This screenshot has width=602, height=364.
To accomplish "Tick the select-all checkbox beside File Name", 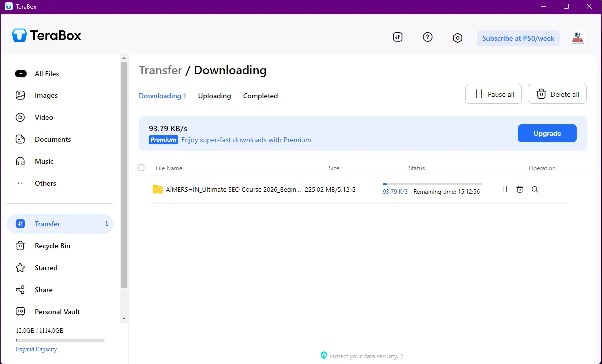I will 141,168.
